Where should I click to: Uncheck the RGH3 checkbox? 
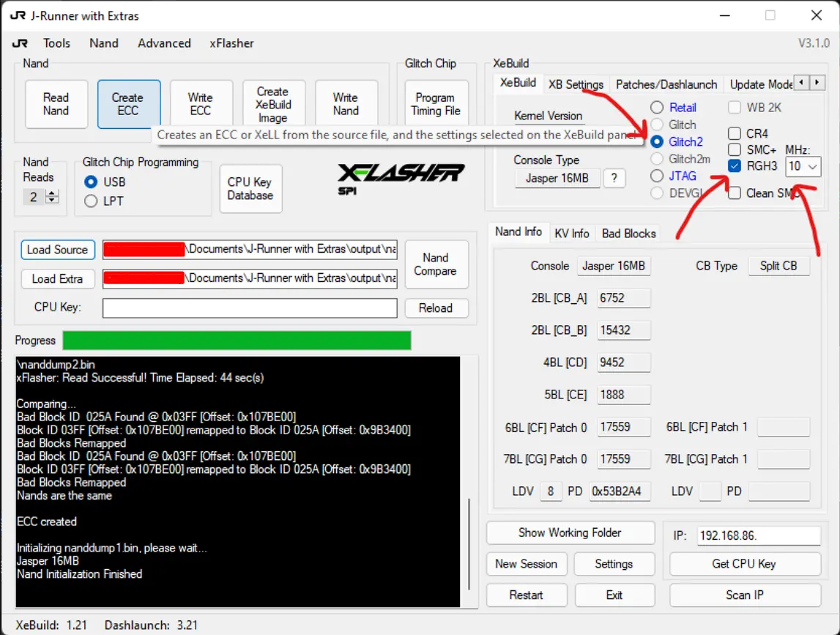coord(735,166)
